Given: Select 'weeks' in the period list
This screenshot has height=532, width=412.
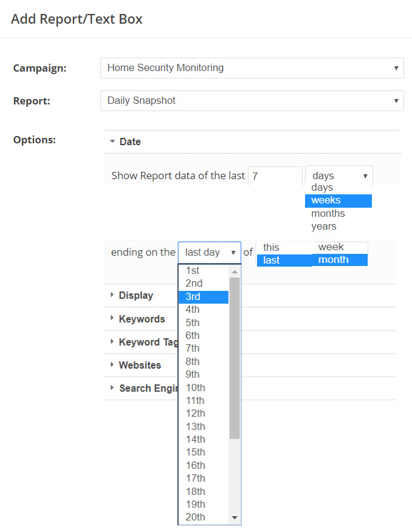Looking at the screenshot, I should [337, 200].
